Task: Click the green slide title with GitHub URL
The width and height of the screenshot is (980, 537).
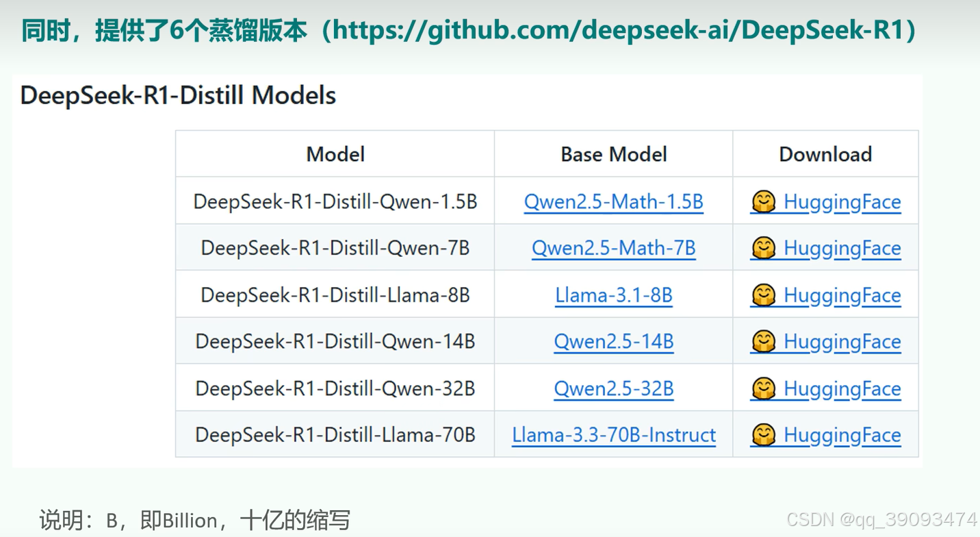Action: pos(469,31)
